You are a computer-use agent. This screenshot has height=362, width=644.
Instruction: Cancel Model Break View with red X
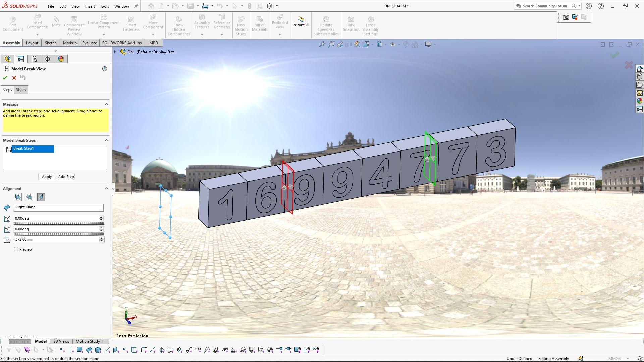tap(14, 78)
